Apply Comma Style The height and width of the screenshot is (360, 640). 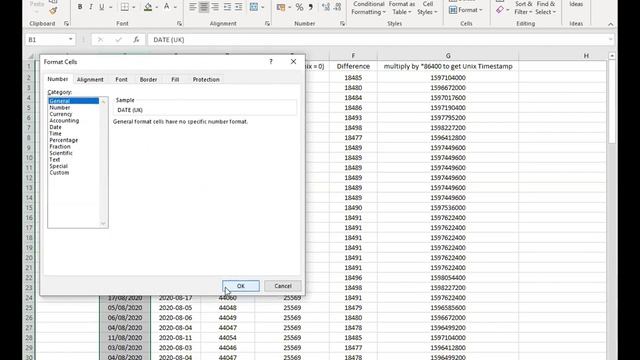[310, 7]
